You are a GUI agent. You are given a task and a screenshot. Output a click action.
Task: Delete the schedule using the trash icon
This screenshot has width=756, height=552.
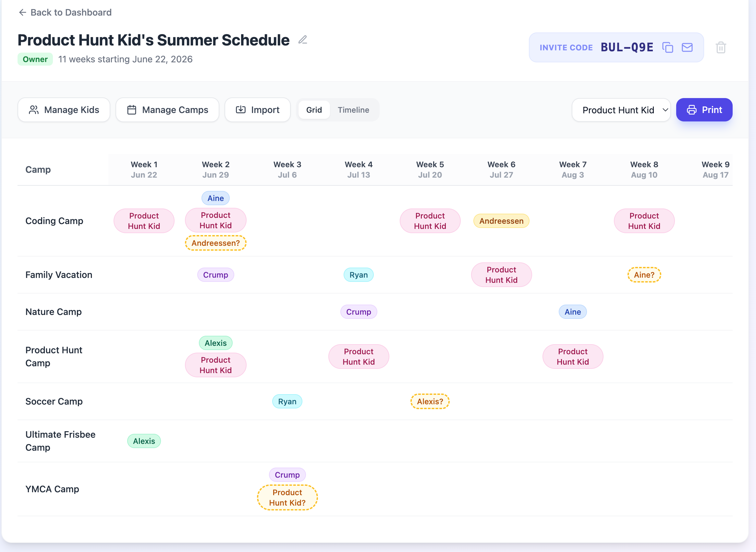(720, 47)
